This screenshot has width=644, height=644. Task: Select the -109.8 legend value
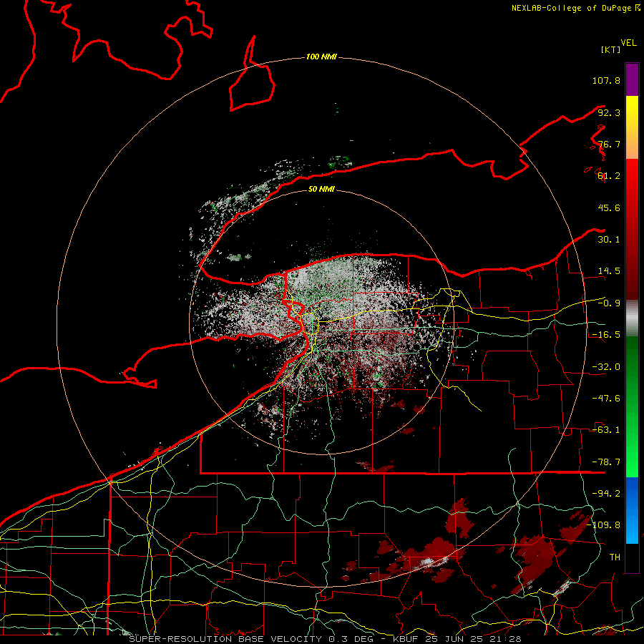[x=603, y=525]
